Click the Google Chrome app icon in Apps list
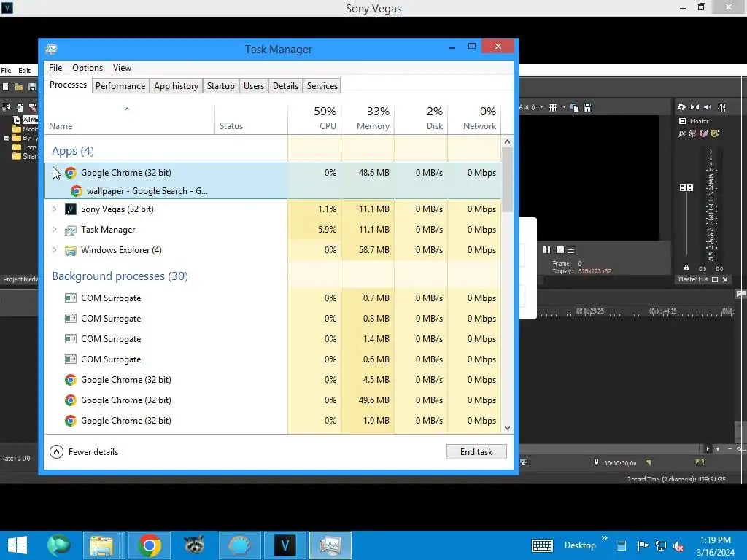The image size is (747, 560). click(71, 173)
